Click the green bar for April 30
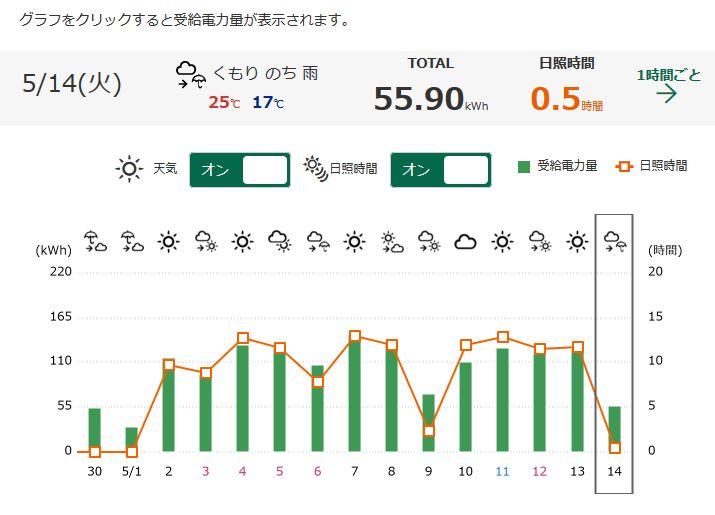The width and height of the screenshot is (715, 515). (94, 430)
